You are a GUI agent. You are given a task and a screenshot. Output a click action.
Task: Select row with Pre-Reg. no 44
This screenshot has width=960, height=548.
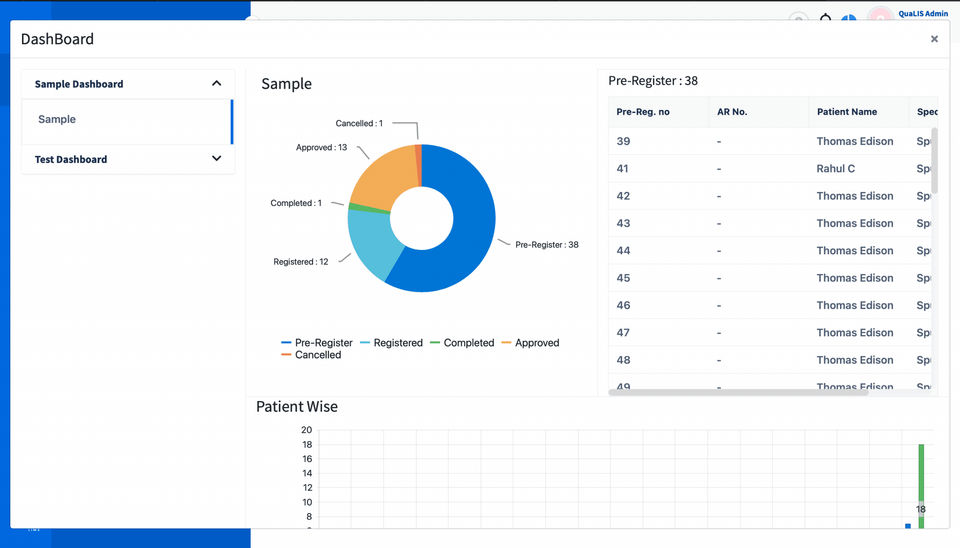tap(770, 251)
